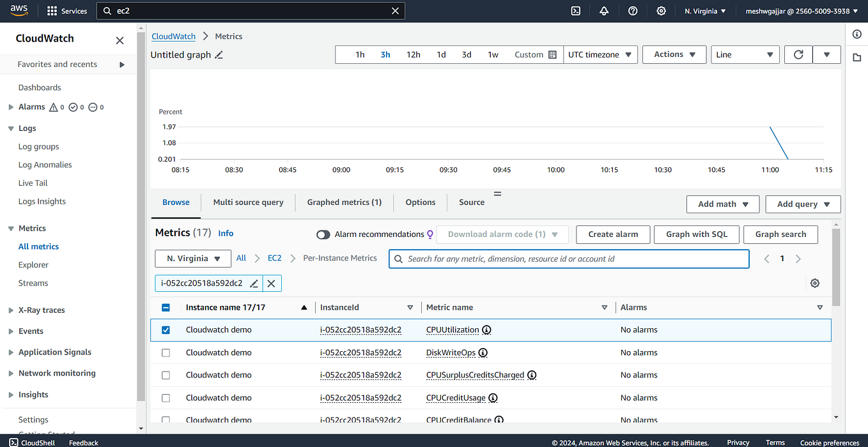Click the Alarm recommendations lightbulb icon
The width and height of the screenshot is (868, 447).
coord(430,234)
